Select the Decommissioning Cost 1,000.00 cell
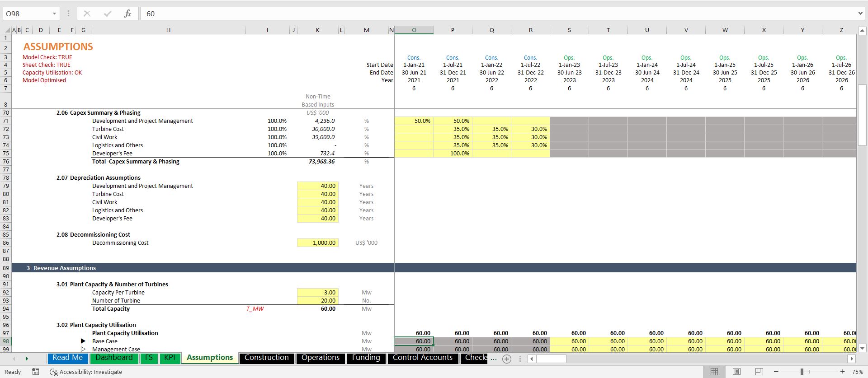This screenshot has height=378, width=868. (x=318, y=243)
